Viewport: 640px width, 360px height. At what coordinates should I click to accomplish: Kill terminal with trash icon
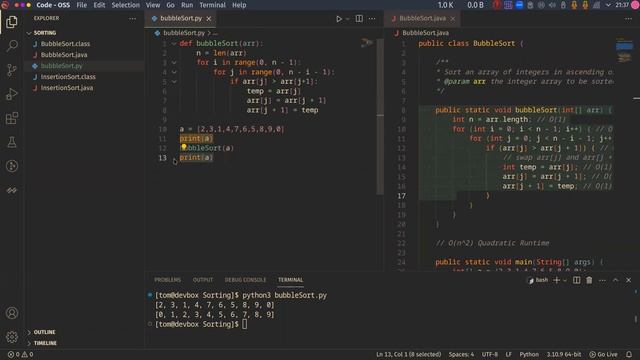(589, 280)
